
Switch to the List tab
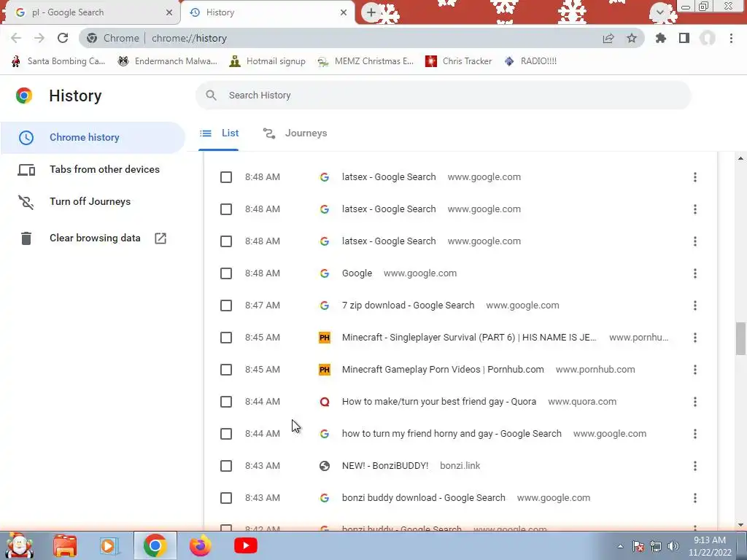pyautogui.click(x=219, y=133)
